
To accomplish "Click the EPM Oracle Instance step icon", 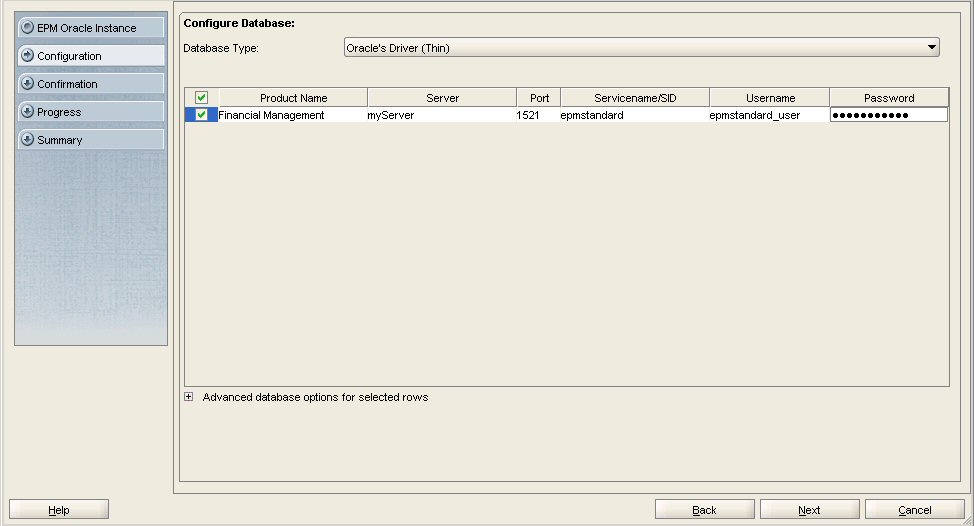I will [27, 27].
